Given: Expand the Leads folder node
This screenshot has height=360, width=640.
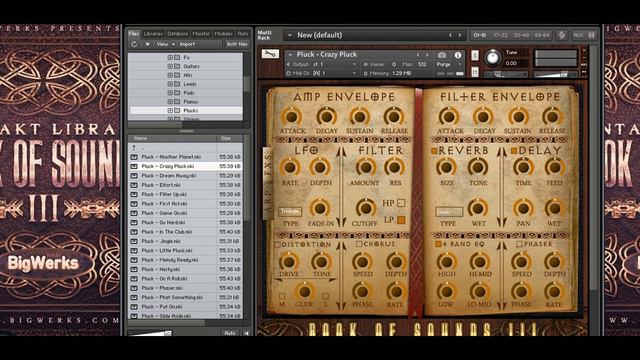Looking at the screenshot, I should 170,84.
